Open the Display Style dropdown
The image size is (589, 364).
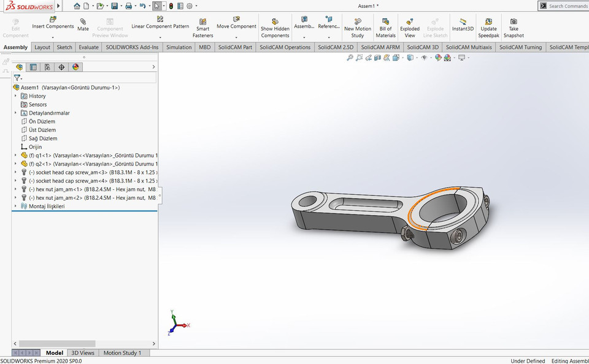tap(416, 57)
